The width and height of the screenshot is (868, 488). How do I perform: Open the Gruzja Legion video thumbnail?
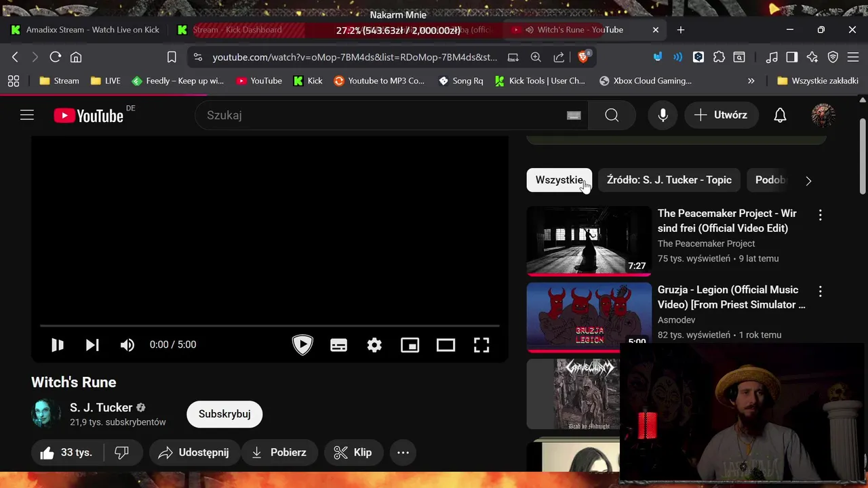coord(589,317)
